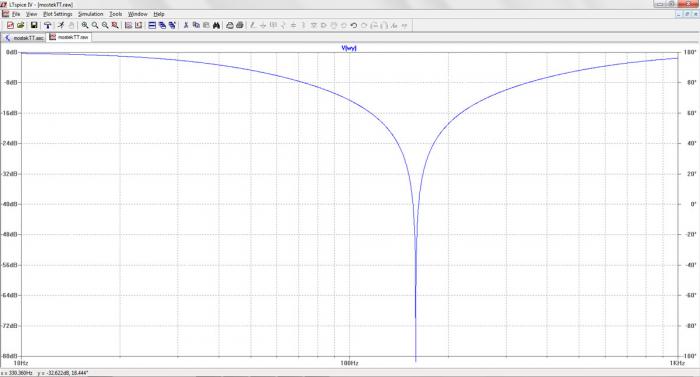Open the View menu
This screenshot has width=700, height=377.
point(31,14)
